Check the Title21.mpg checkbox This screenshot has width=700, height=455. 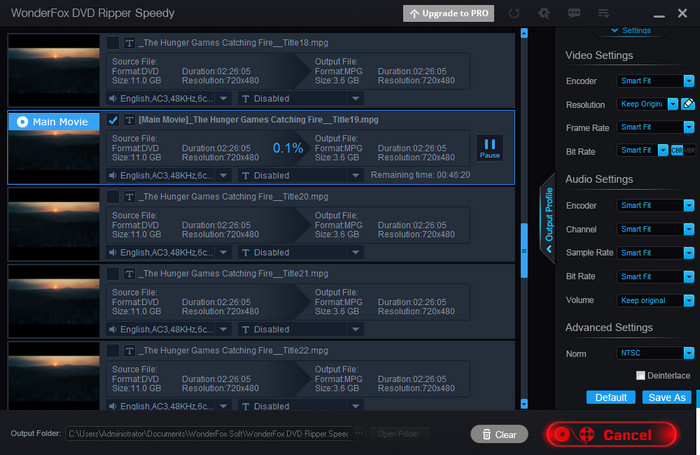112,274
